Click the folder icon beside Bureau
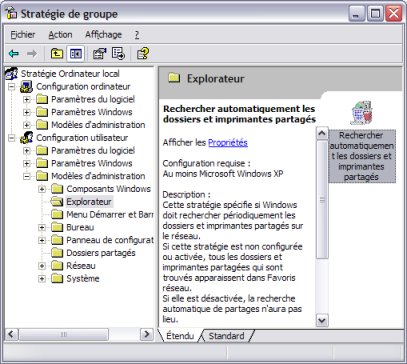The image size is (407, 364). pos(57,227)
